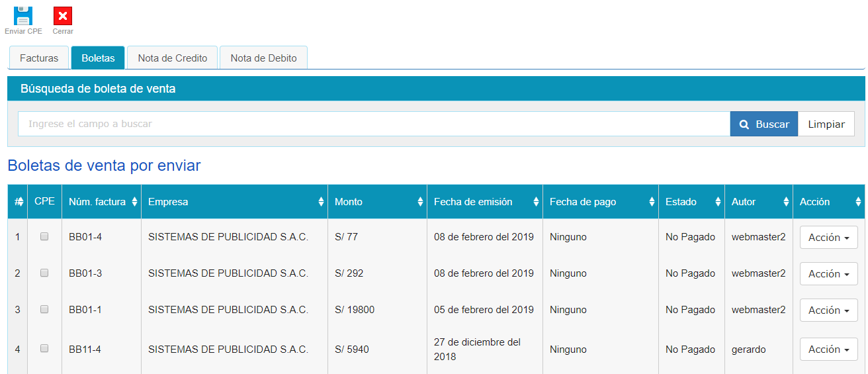
Task: Click the red Cerrar close icon
Action: point(63,16)
